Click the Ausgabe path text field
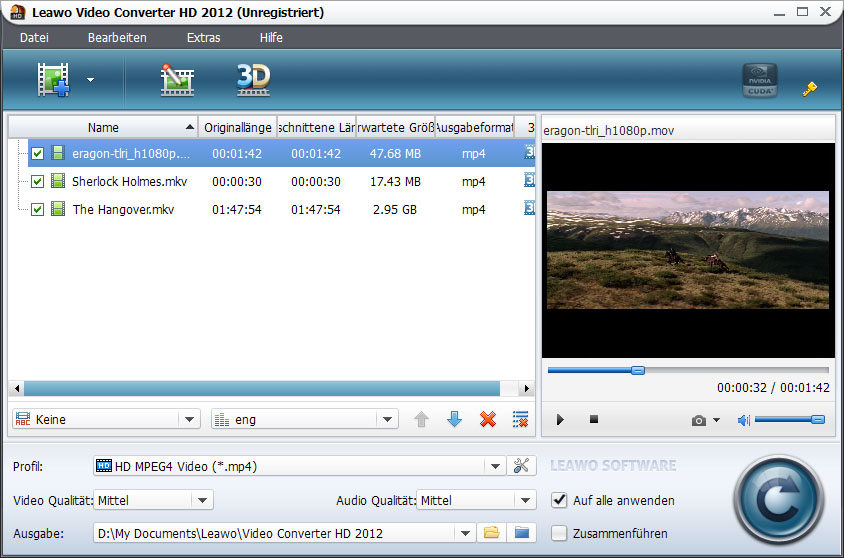Screen dimensions: 844x558 (x=275, y=534)
